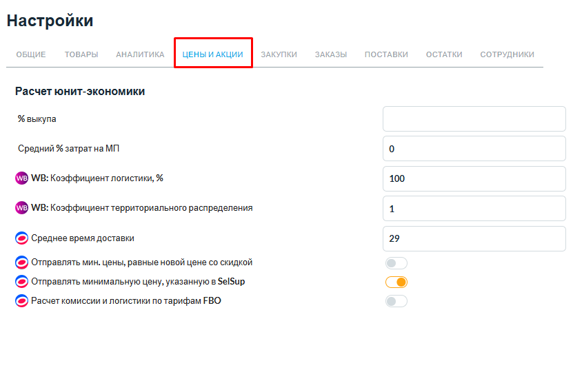Click Ozon icon beside minimum price SelSup option
The image size is (573, 392).
pyautogui.click(x=21, y=282)
